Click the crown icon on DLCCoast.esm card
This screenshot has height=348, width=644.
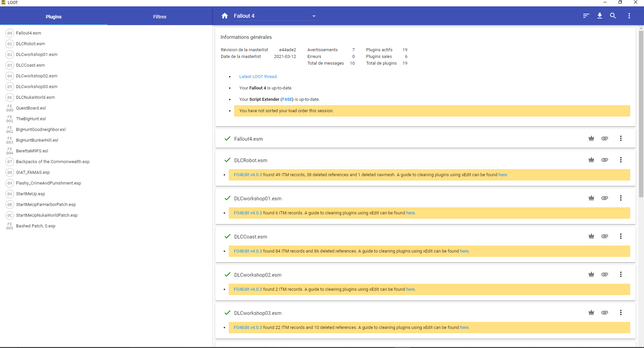click(x=591, y=236)
